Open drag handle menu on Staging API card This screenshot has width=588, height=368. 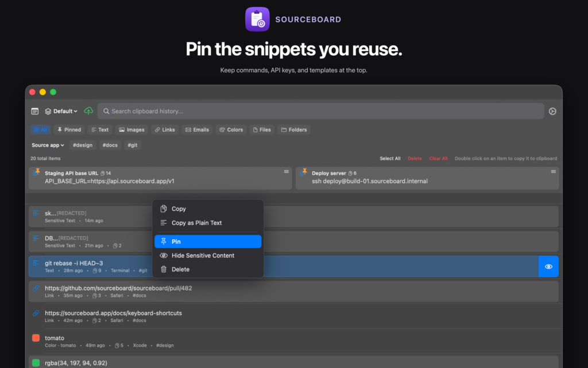pos(286,171)
